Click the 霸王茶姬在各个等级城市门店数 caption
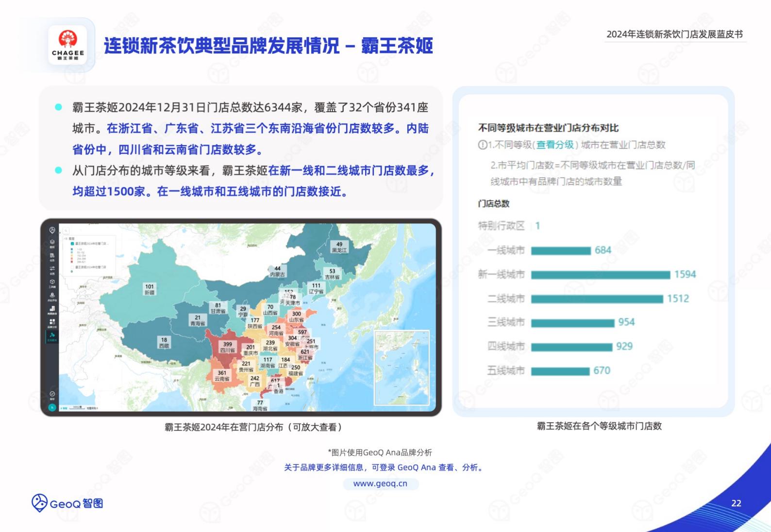Screen dimensions: 771x532 pyautogui.click(x=599, y=426)
